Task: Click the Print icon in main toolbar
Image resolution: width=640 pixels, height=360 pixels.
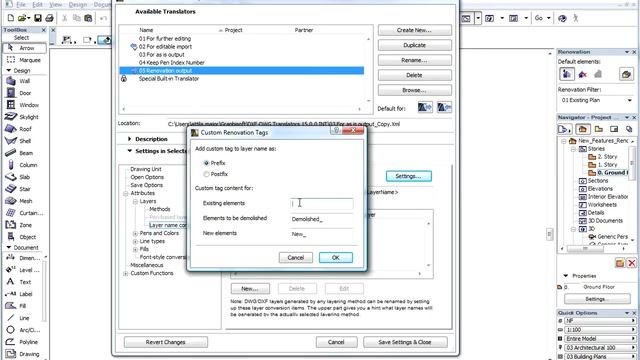Action: pos(49,18)
